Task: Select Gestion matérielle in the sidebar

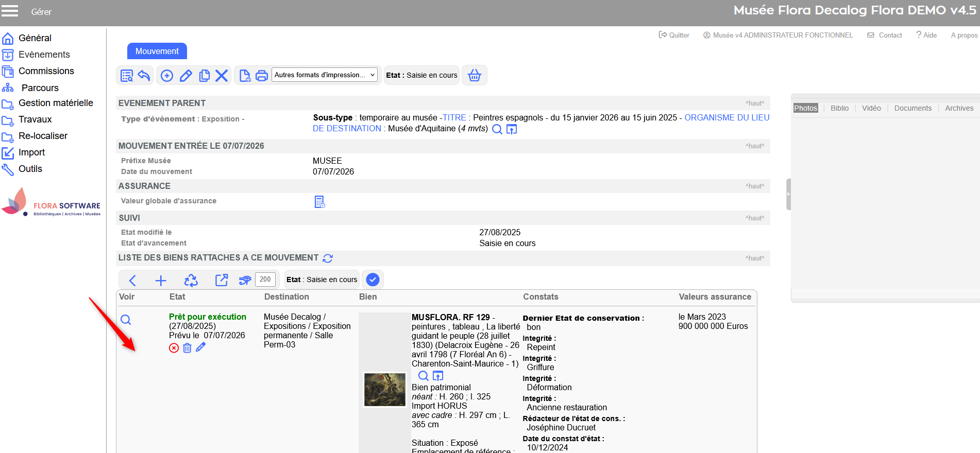Action: click(56, 103)
